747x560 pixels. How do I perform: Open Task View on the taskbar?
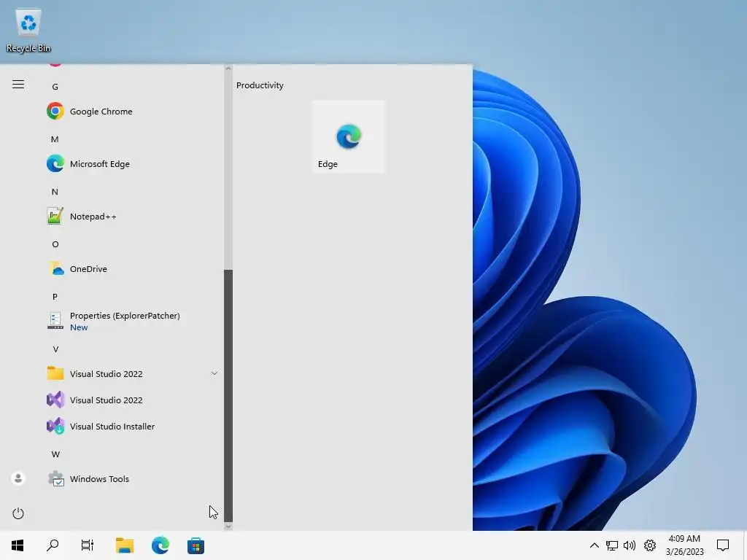click(x=88, y=545)
